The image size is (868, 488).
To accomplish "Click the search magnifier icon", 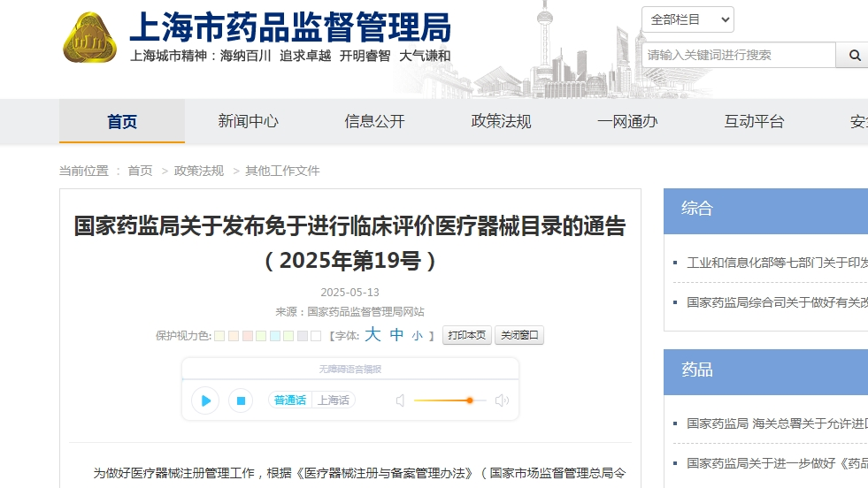I will 854,55.
